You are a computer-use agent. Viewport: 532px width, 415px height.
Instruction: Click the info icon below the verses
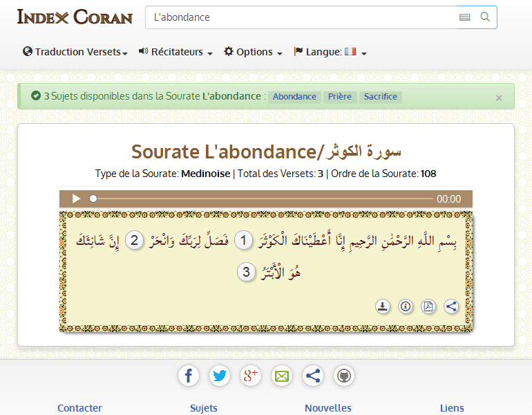406,306
